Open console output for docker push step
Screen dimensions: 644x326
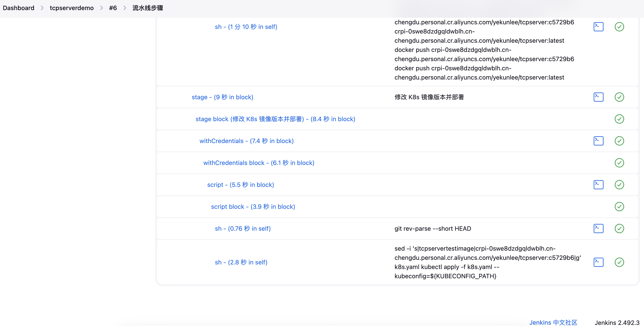tap(598, 27)
